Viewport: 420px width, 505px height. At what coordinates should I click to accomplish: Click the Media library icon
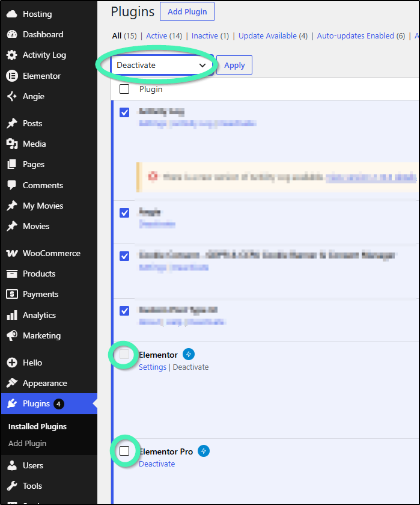(x=12, y=144)
